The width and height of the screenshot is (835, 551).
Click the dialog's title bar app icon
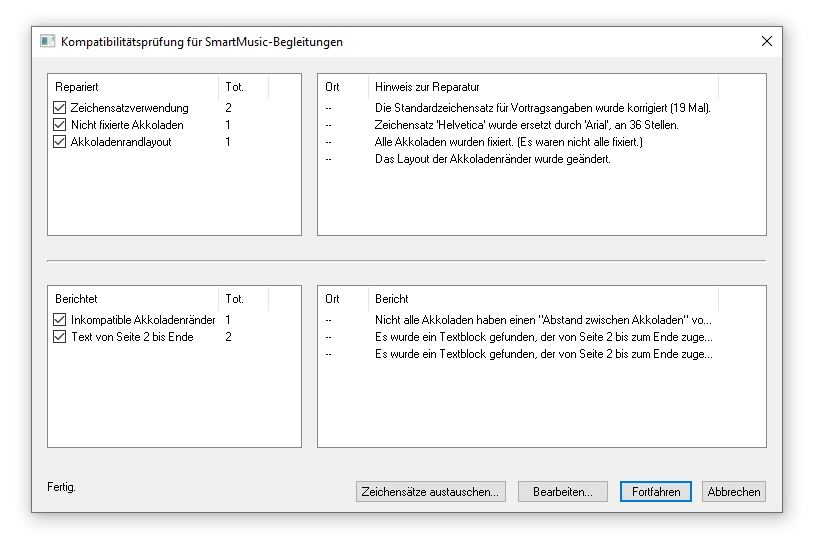point(47,42)
